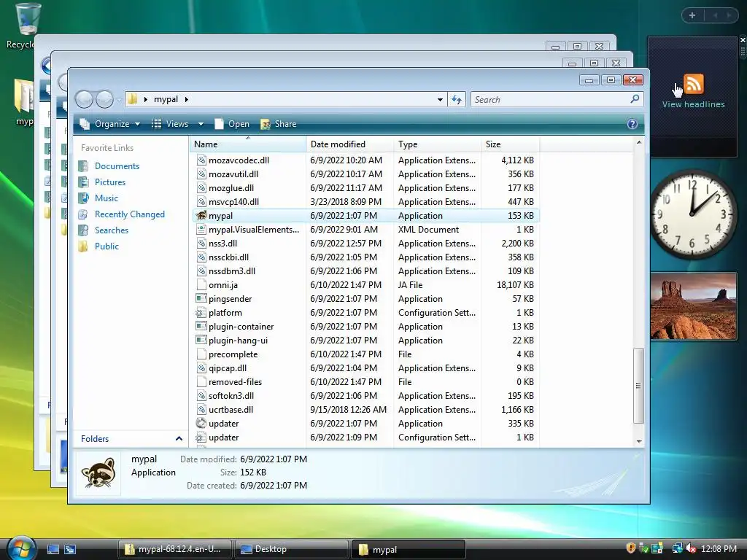Click the security shield tray icon

[631, 548]
